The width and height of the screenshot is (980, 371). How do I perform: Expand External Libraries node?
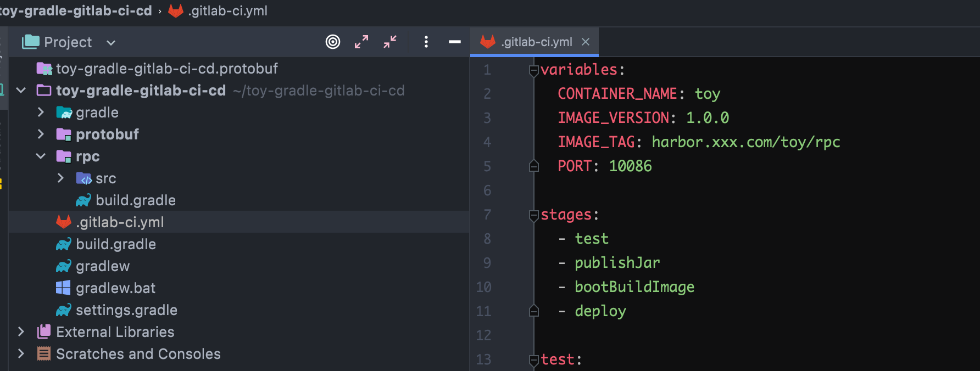point(21,332)
